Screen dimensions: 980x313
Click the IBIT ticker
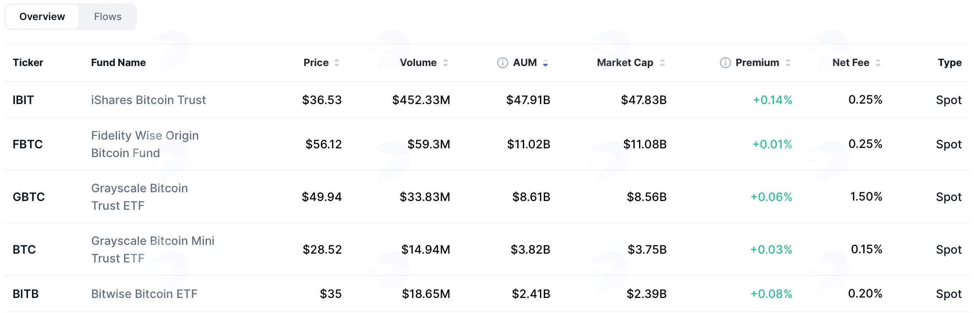[23, 100]
